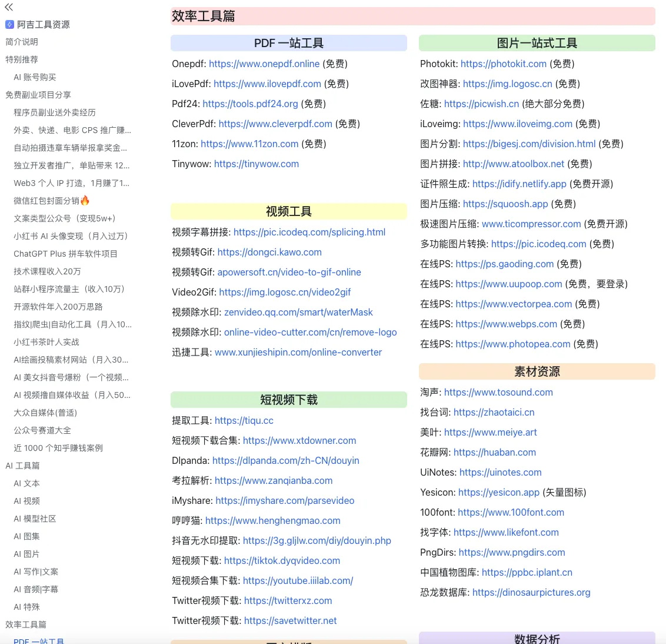Open 技术课程收入20万 sidebar item

[47, 271]
